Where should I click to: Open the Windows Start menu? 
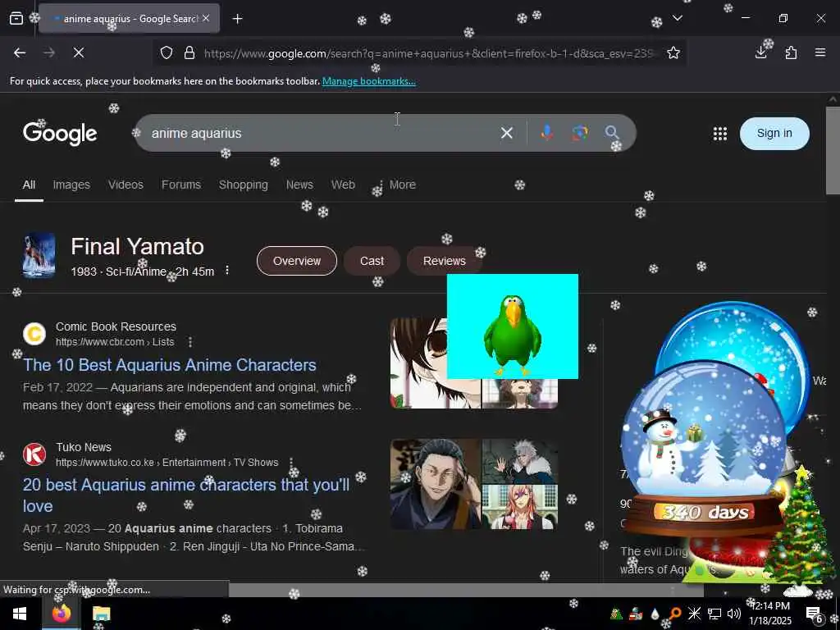pos(20,614)
